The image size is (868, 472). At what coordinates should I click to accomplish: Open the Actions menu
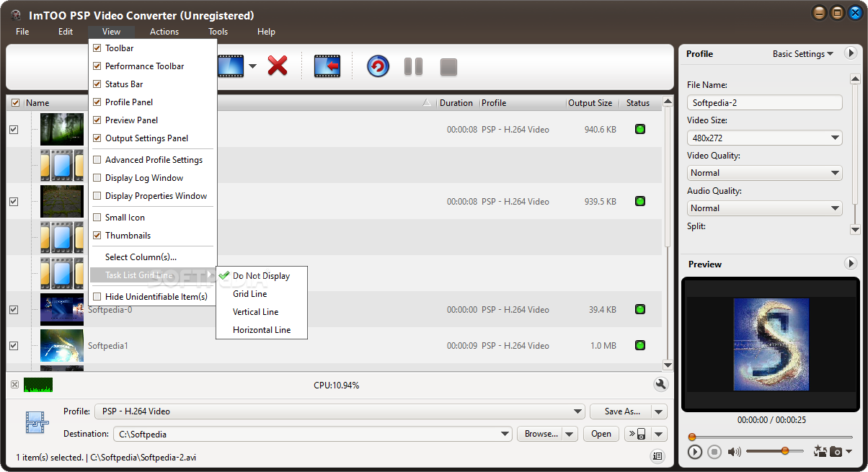[164, 32]
